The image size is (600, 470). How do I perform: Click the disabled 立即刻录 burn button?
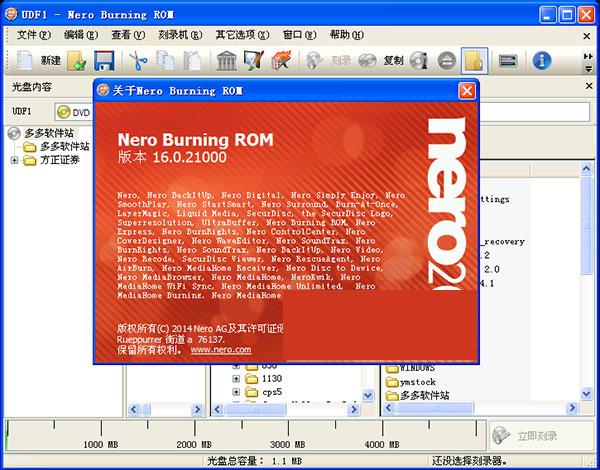(x=541, y=436)
